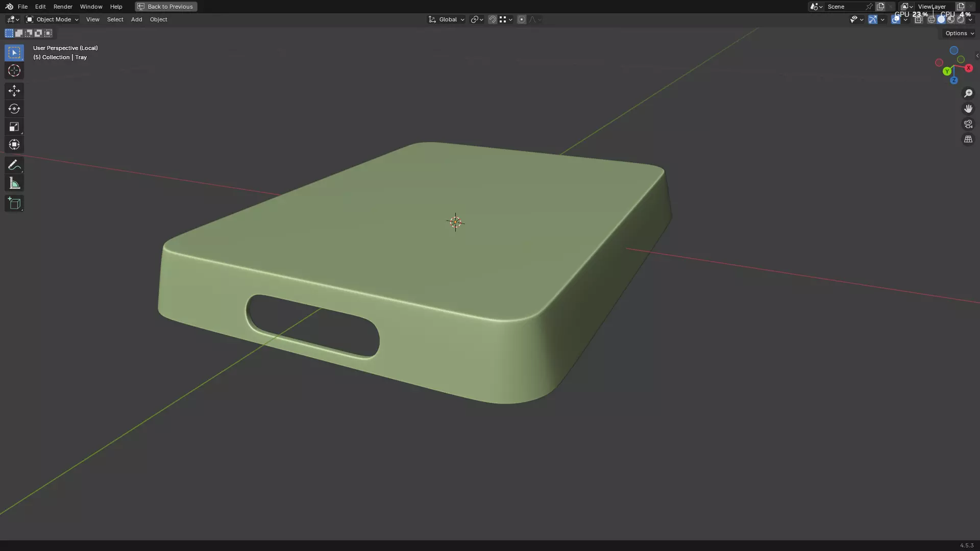Set selection mode to new selection
The image size is (980, 551).
(x=9, y=33)
